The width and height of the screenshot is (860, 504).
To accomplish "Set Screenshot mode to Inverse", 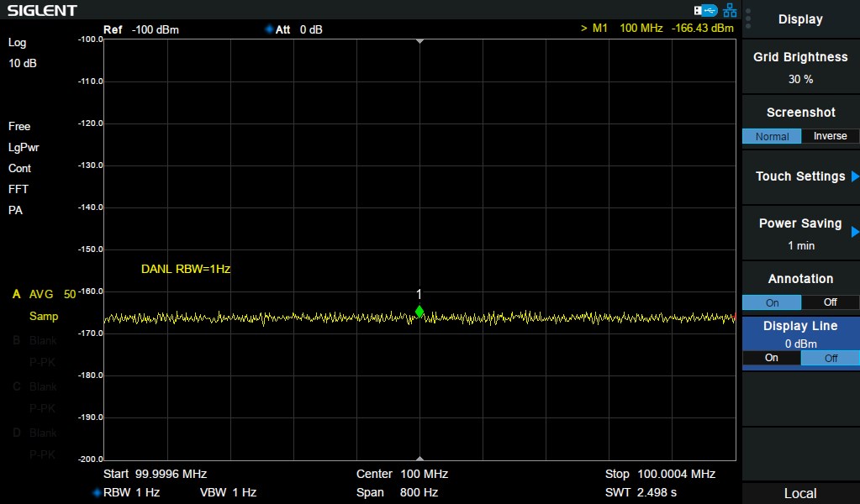I will pyautogui.click(x=830, y=136).
